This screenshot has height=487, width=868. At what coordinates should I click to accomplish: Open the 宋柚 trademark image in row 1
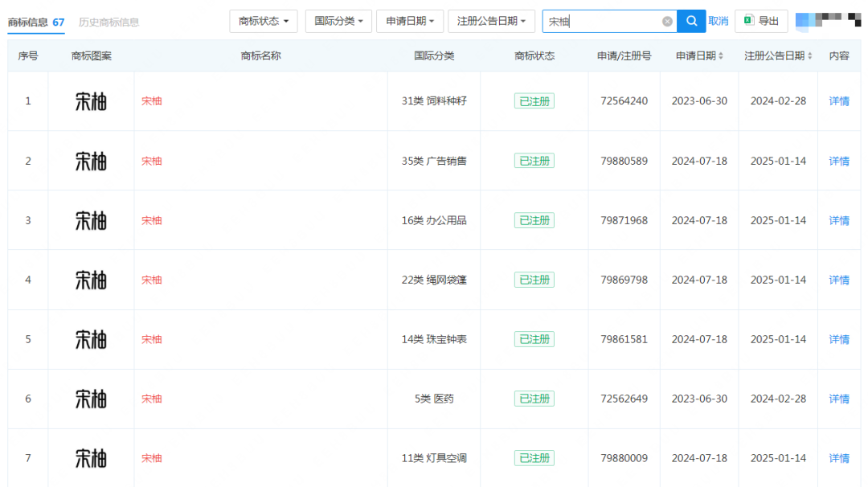[91, 101]
